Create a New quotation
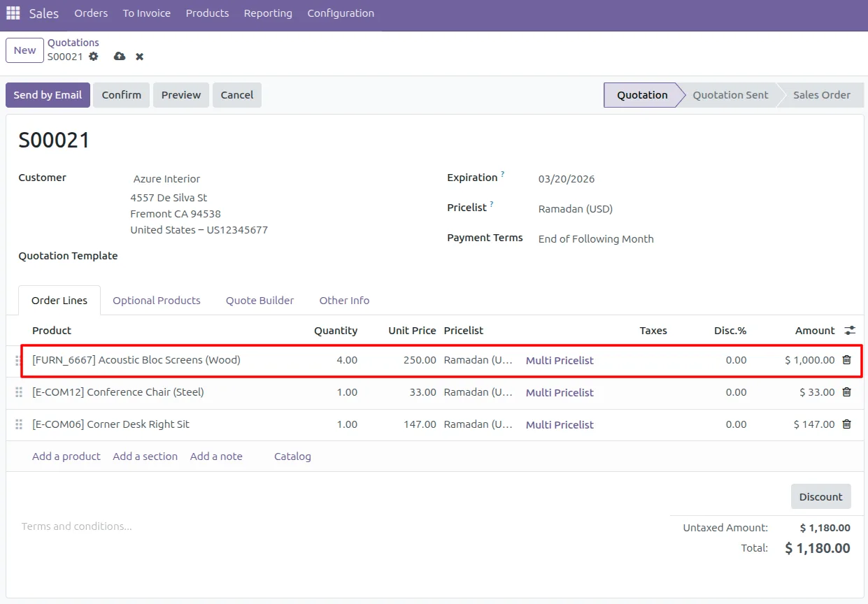 [x=24, y=50]
